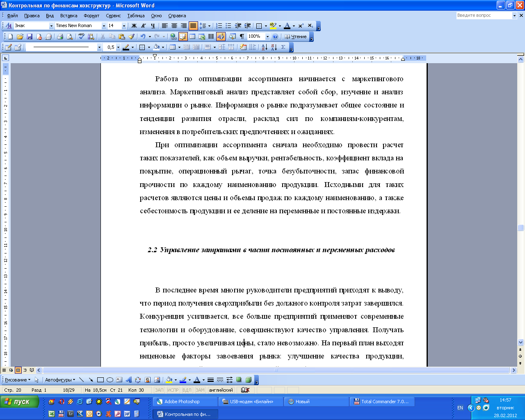Toggle bold formatting

134,25
